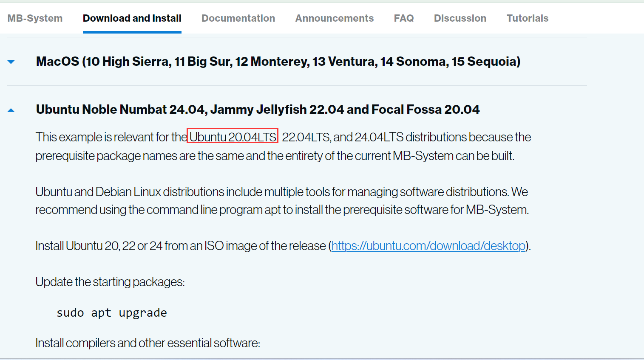Open the MB-System tab

pyautogui.click(x=35, y=18)
